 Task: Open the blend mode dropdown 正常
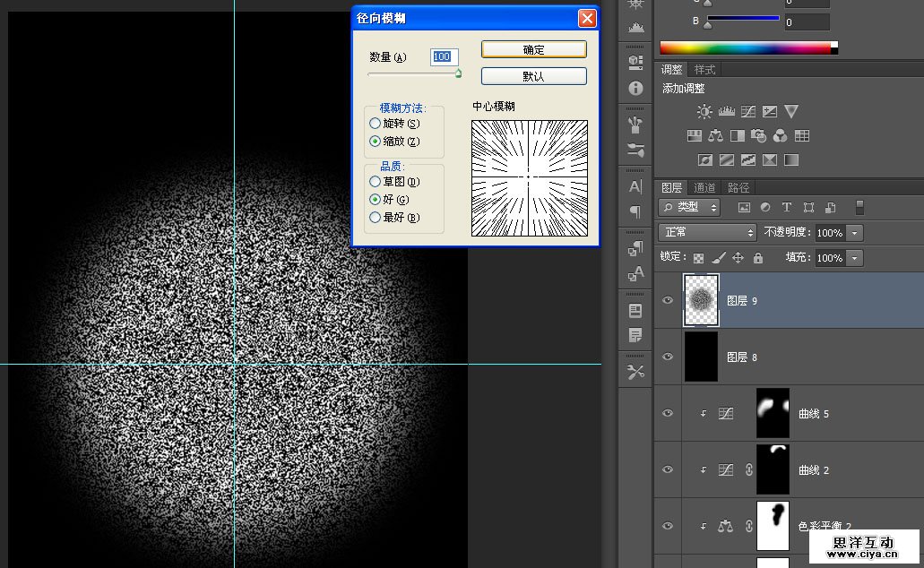(708, 233)
